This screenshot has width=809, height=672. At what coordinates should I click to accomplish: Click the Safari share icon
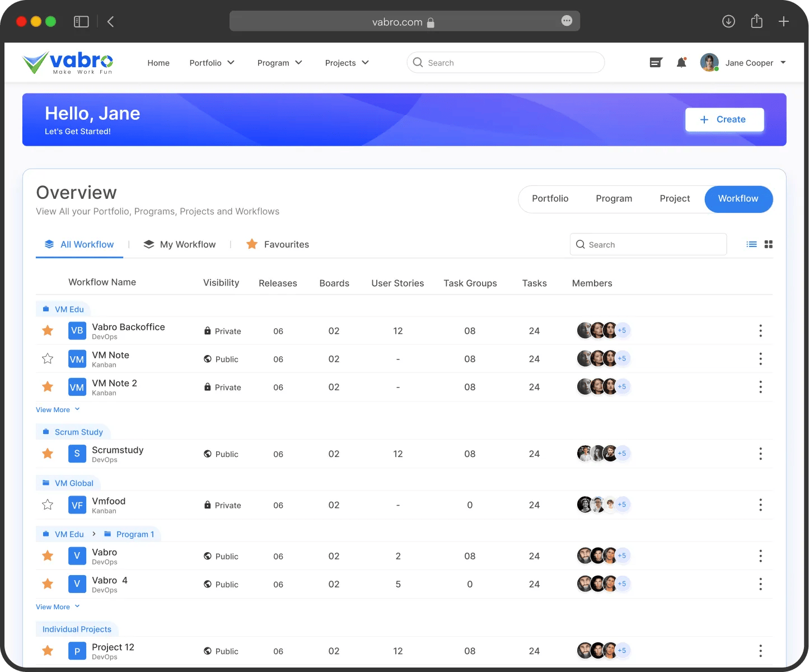[756, 22]
